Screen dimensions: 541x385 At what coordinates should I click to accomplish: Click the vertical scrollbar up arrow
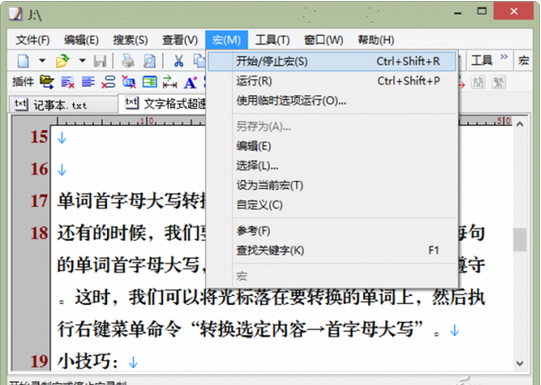pos(520,124)
